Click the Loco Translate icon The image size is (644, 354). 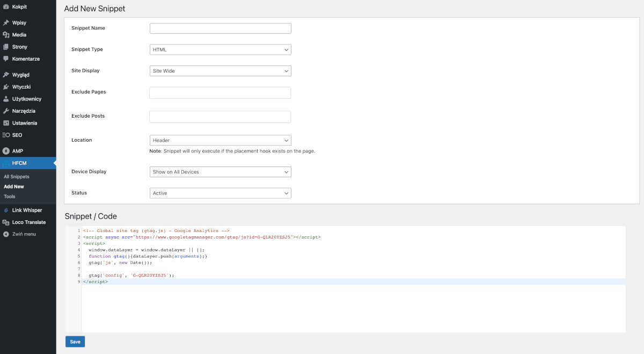6,222
